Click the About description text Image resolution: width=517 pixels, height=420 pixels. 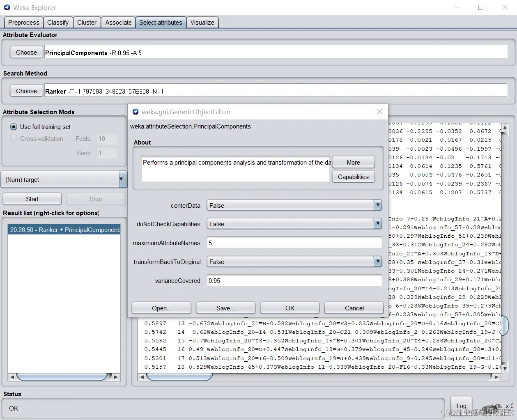(x=237, y=163)
